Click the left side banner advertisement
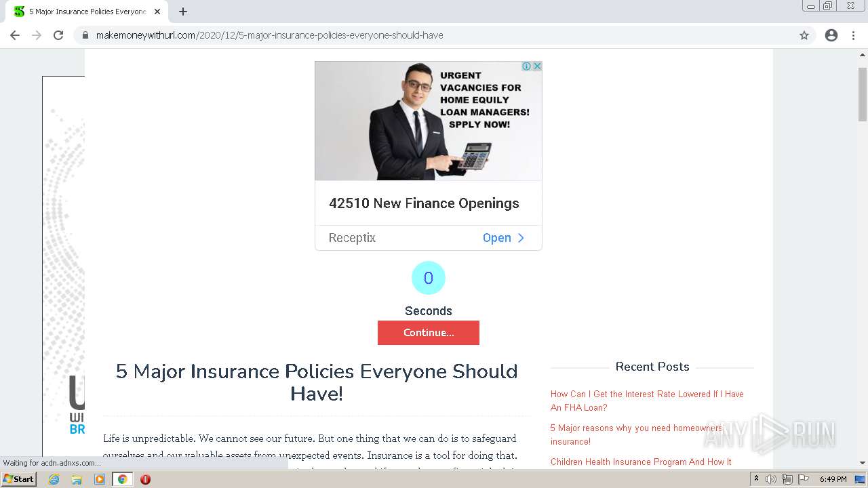 click(64, 266)
